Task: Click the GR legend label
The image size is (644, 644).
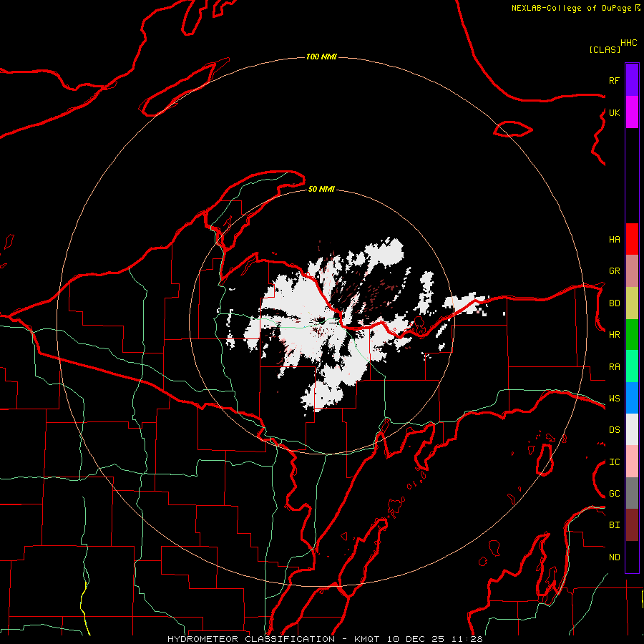Action: [x=615, y=271]
